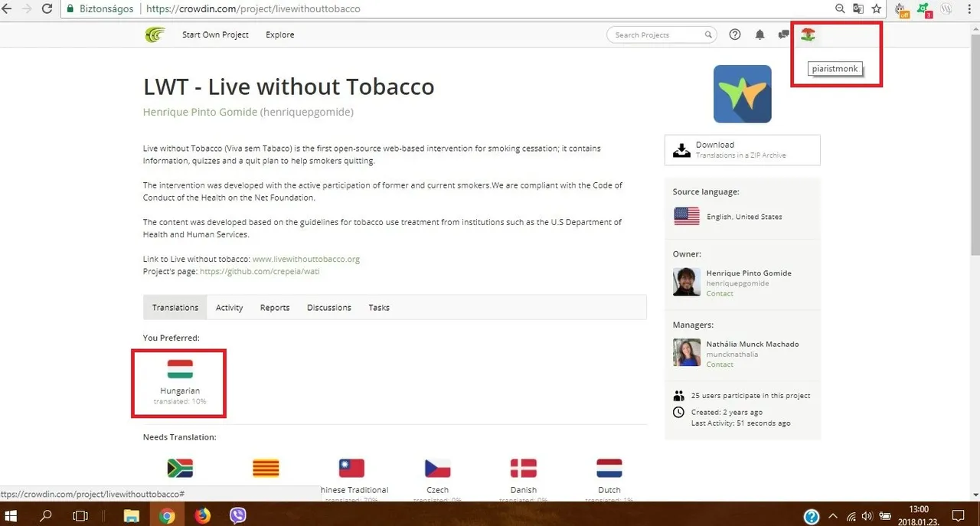Click the green extension icon with 3 badge
The width and height of the screenshot is (980, 526).
pos(924,10)
